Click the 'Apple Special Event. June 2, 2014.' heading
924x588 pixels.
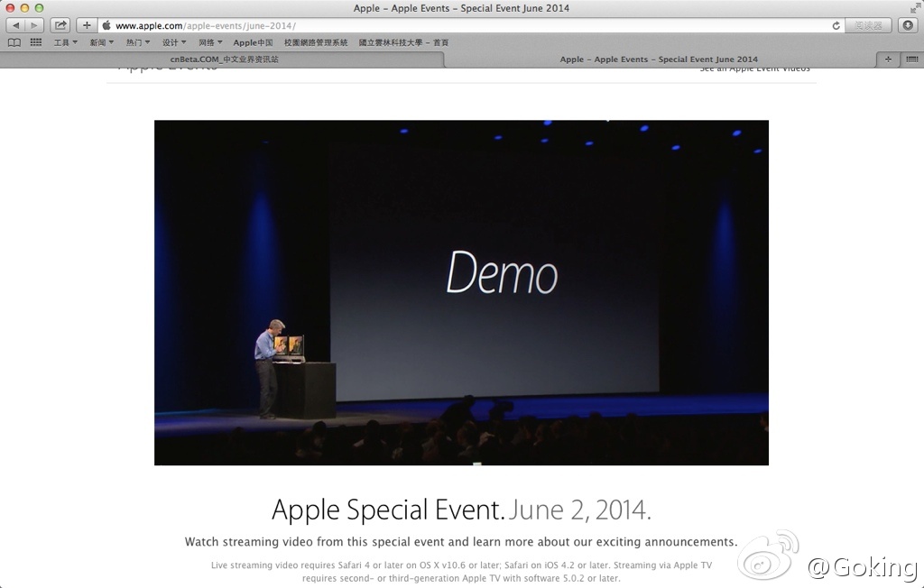click(x=461, y=510)
